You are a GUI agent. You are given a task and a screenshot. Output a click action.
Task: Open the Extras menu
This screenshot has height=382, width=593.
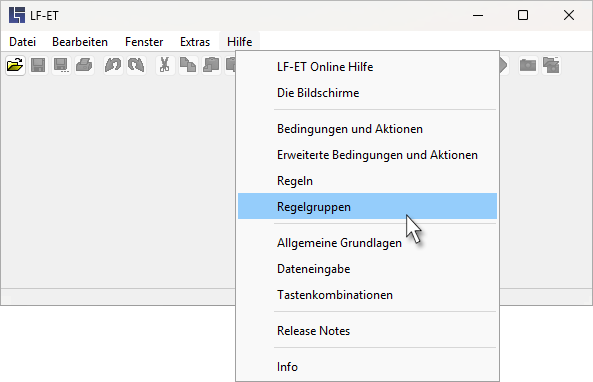pyautogui.click(x=195, y=42)
